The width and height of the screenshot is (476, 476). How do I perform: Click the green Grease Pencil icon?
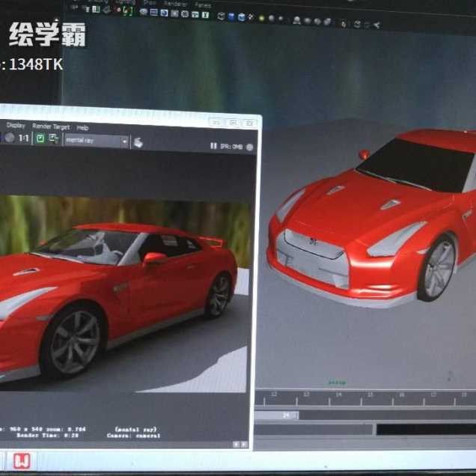(x=128, y=11)
